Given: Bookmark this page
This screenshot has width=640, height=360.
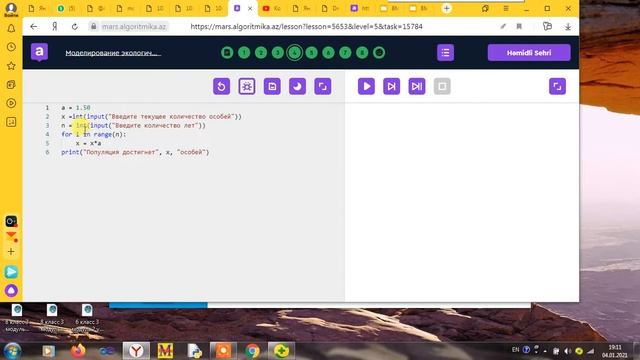Looking at the screenshot, I should pyautogui.click(x=519, y=27).
